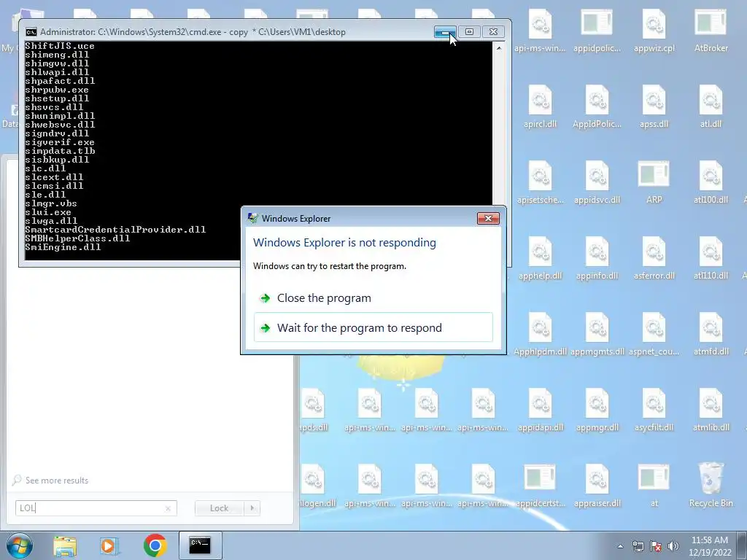Image resolution: width=747 pixels, height=560 pixels.
Task: Launch Windows Media Player from taskbar
Action: click(x=109, y=545)
